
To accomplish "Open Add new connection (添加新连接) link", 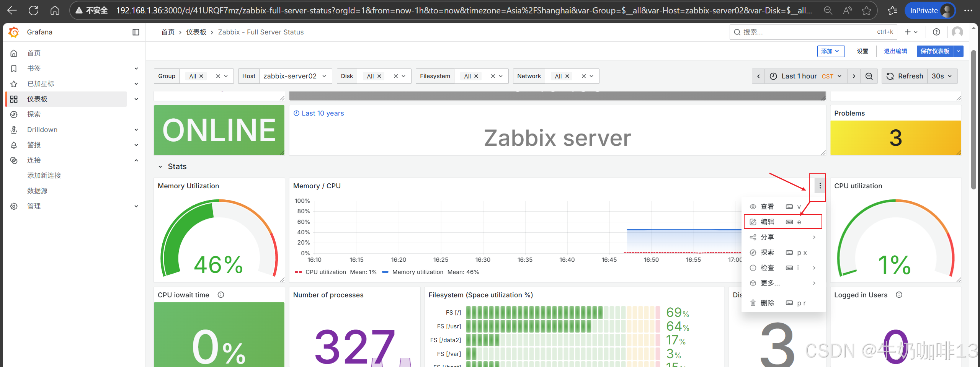I will click(x=44, y=176).
